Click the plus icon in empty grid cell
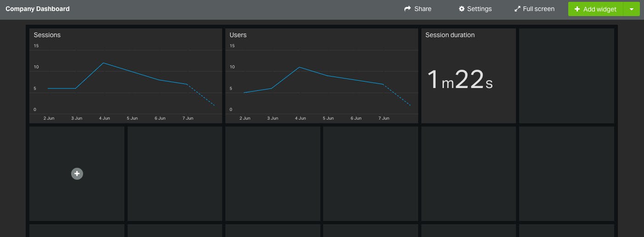Screen dimensions: 644x237 pos(77,174)
